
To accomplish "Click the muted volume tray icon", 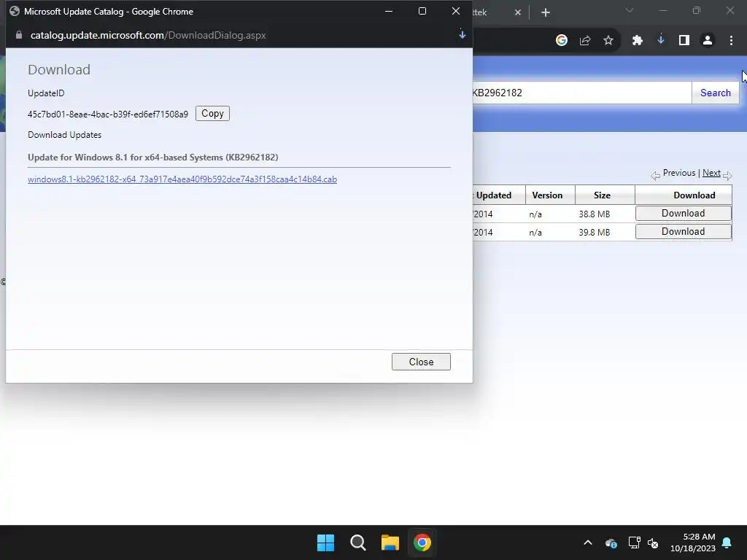I will (653, 542).
